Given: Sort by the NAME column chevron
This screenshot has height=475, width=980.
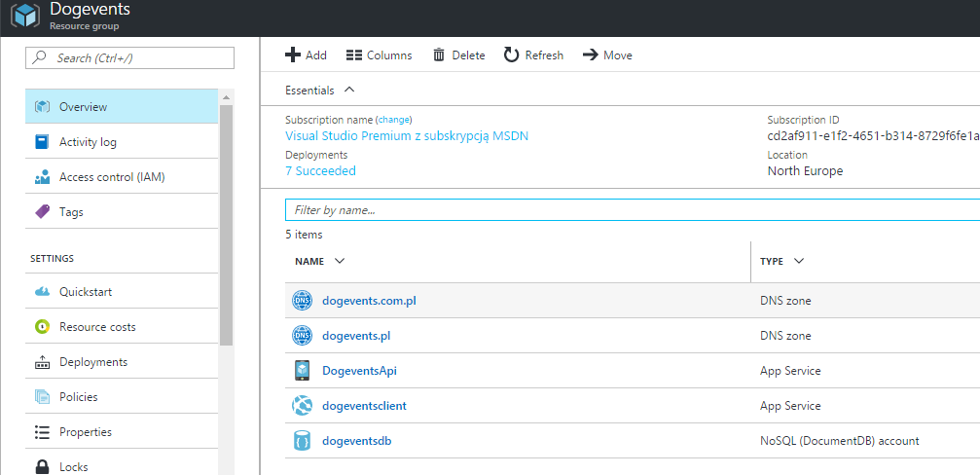Looking at the screenshot, I should coord(339,261).
